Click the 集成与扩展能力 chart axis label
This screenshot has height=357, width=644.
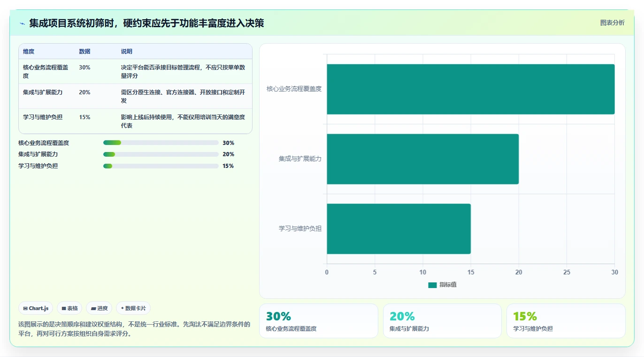point(300,159)
